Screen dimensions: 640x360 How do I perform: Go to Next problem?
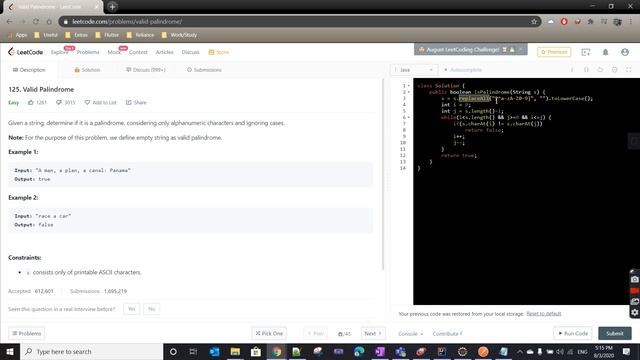click(373, 333)
